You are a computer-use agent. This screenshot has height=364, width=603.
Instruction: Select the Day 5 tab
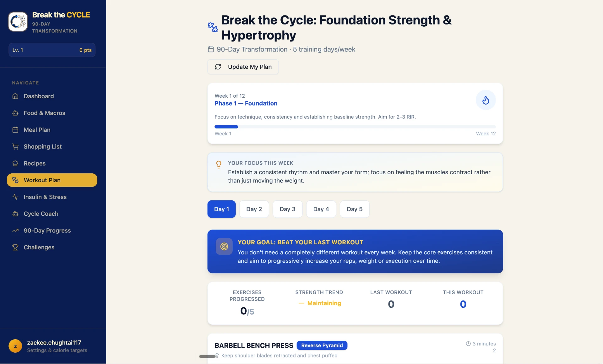click(355, 209)
